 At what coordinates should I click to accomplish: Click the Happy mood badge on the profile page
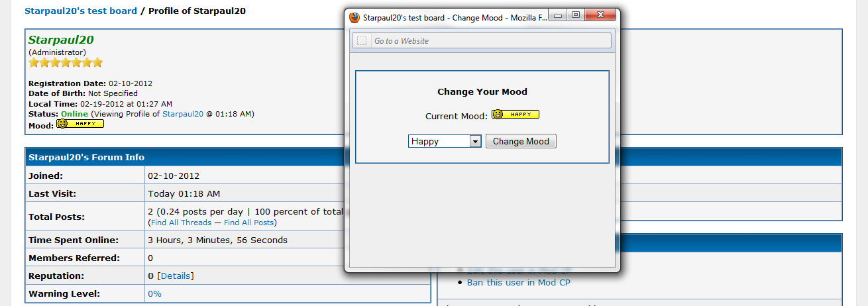[80, 124]
